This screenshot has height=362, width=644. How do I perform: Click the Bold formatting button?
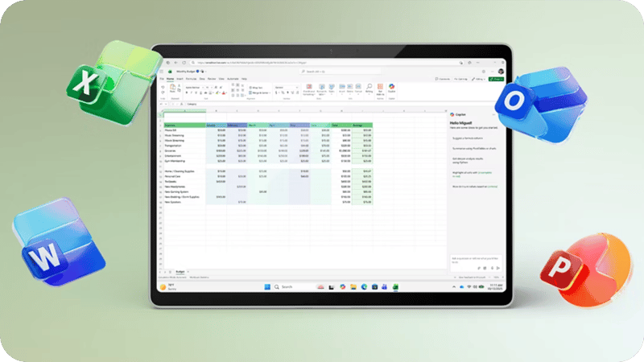[187, 93]
